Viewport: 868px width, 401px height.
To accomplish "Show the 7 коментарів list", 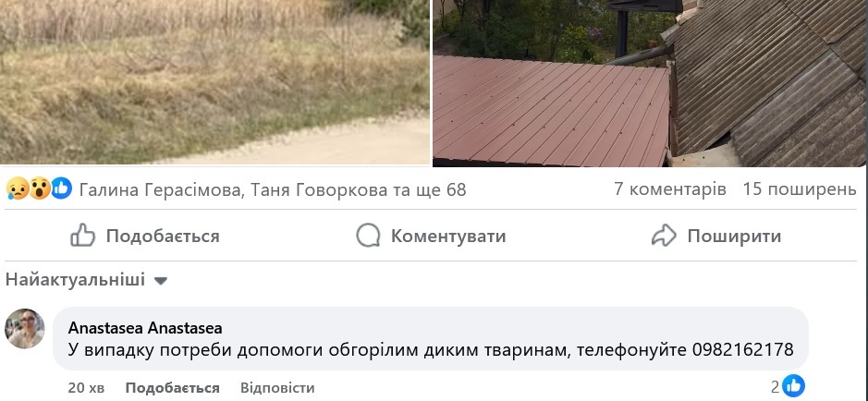I will tap(670, 189).
